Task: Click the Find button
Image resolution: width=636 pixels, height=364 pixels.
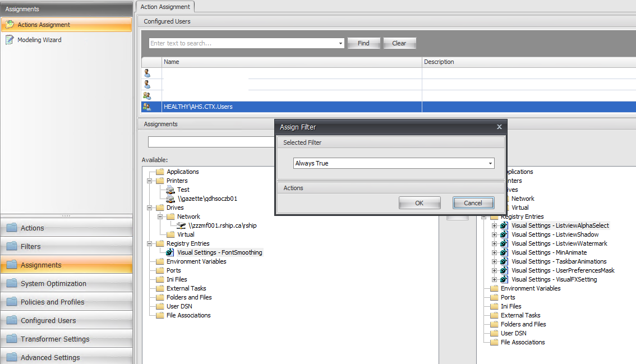Action: [363, 43]
